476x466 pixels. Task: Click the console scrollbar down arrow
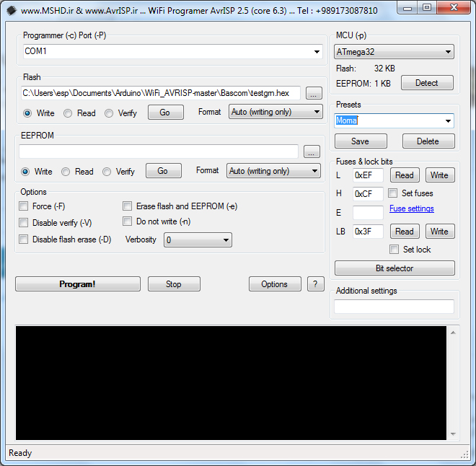(x=453, y=434)
